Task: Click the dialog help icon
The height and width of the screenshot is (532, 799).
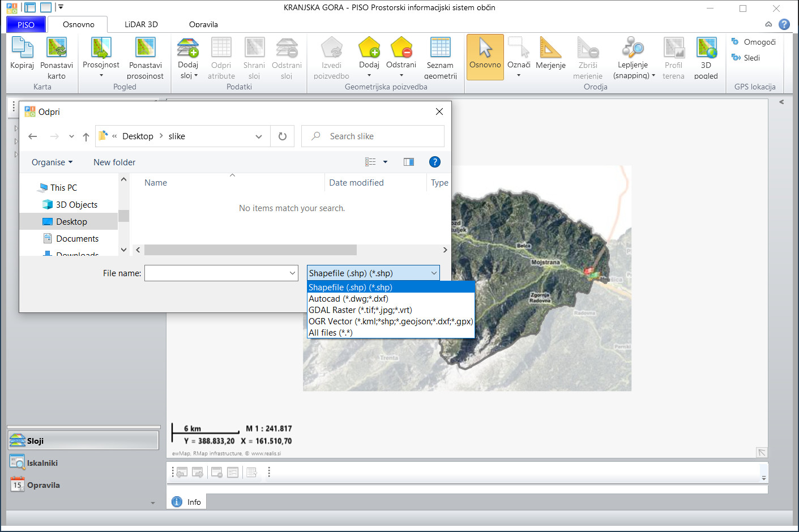Action: point(435,162)
